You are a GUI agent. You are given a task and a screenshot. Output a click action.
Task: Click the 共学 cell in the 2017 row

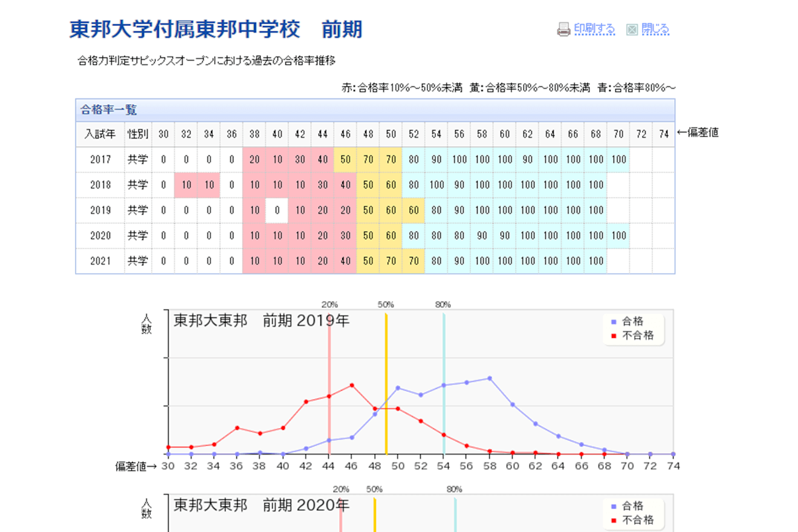coord(138,160)
